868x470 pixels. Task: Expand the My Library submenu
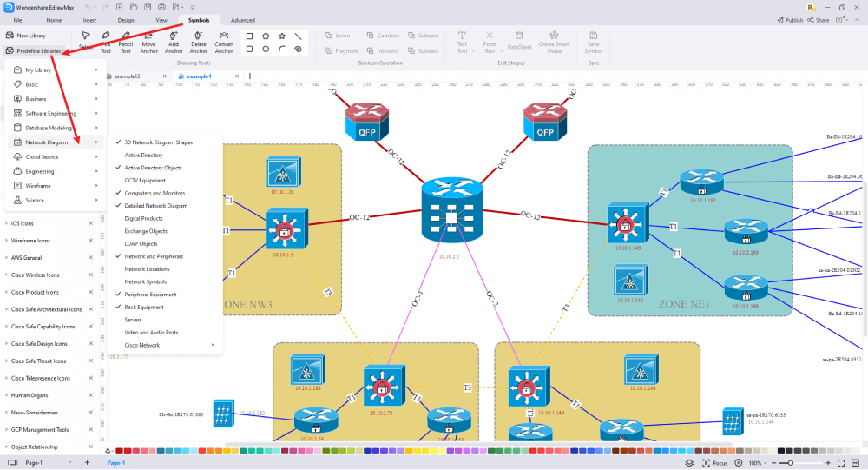(56, 70)
